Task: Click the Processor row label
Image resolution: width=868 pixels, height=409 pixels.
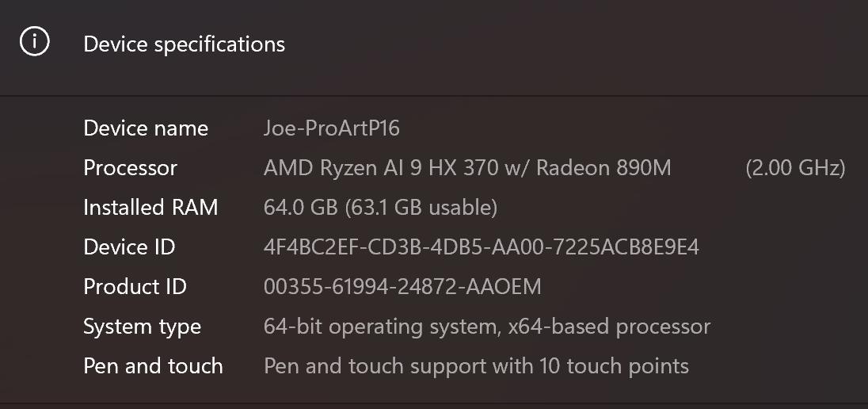Action: (130, 168)
